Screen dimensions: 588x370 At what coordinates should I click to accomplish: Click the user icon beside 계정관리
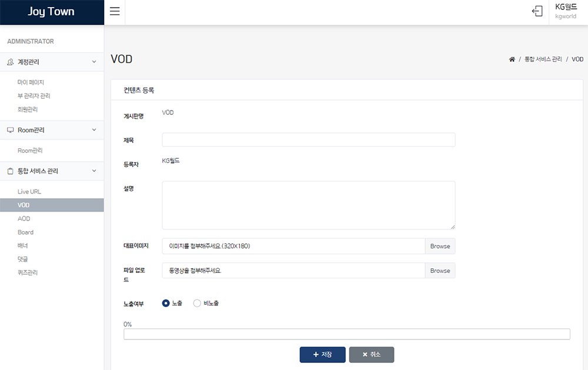pyautogui.click(x=10, y=62)
